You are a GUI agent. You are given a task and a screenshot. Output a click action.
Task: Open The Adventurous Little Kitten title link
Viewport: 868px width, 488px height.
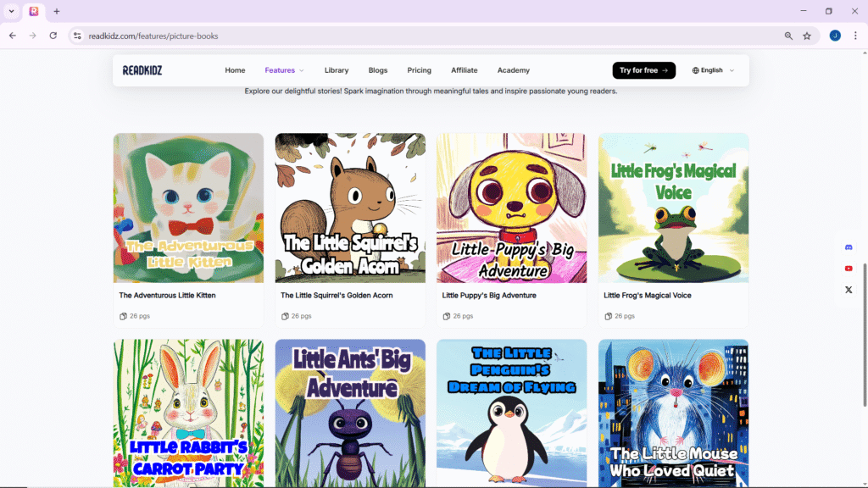click(x=167, y=296)
